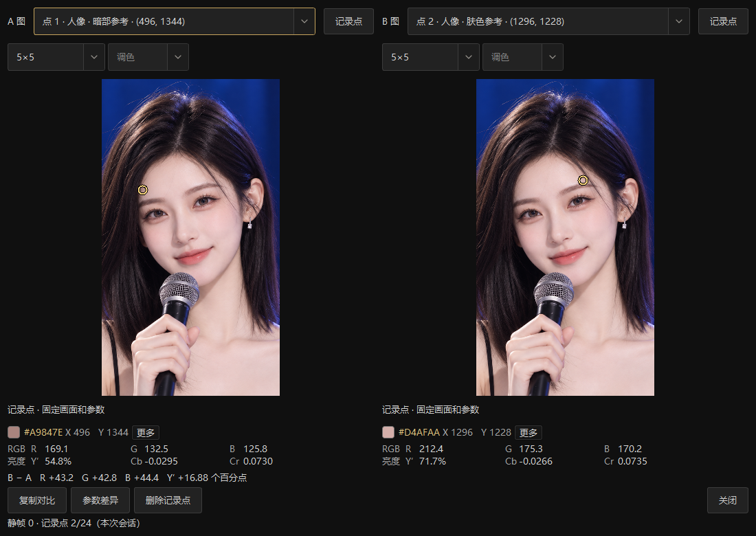Click the 静帧 0 · 记录点 2/24 status text

[x=74, y=523]
